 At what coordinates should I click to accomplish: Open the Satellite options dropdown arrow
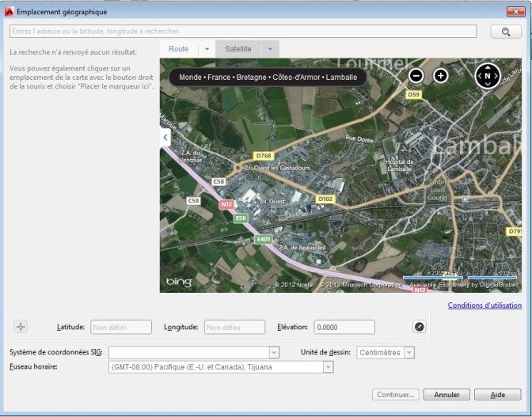[x=270, y=49]
